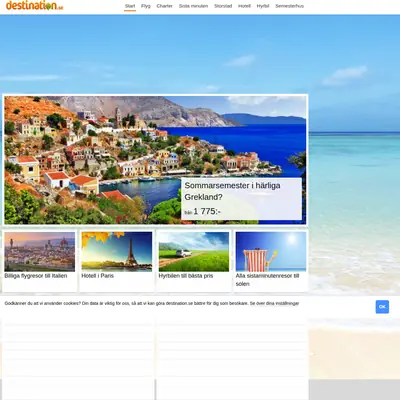400x400 pixels.
Task: Open the Storstad menu item
Action: (x=223, y=6)
